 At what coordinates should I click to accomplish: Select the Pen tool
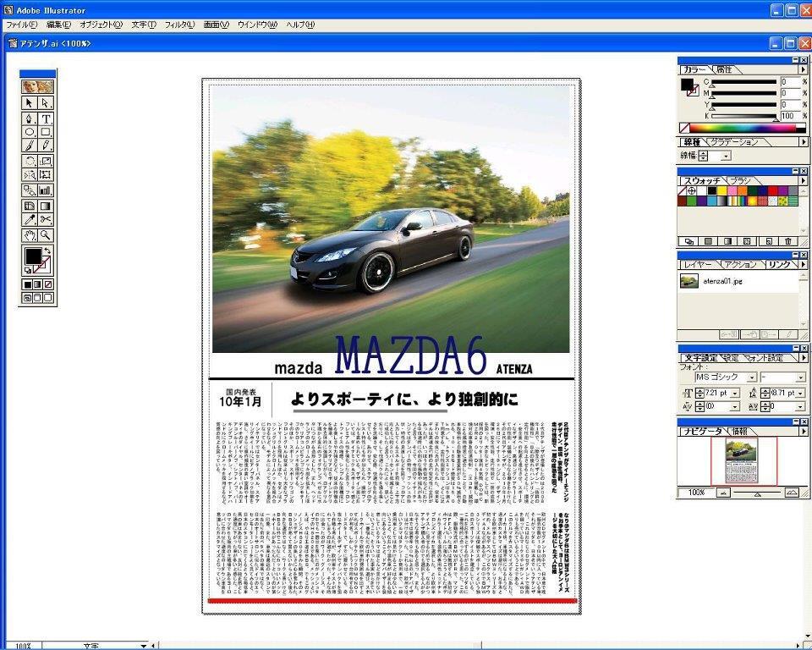(30, 118)
